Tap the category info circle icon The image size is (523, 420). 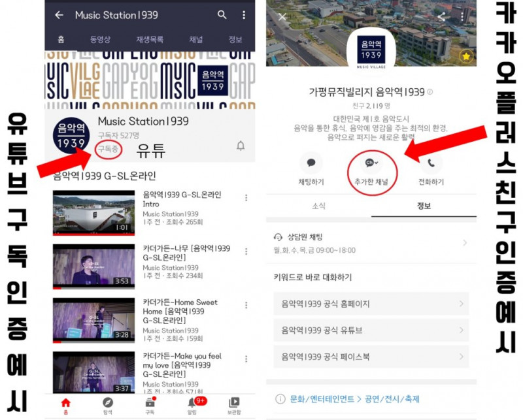(x=280, y=398)
